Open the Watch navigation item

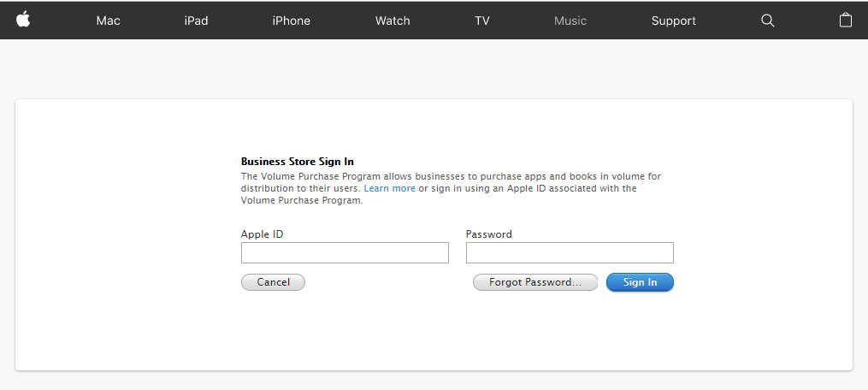coord(393,21)
